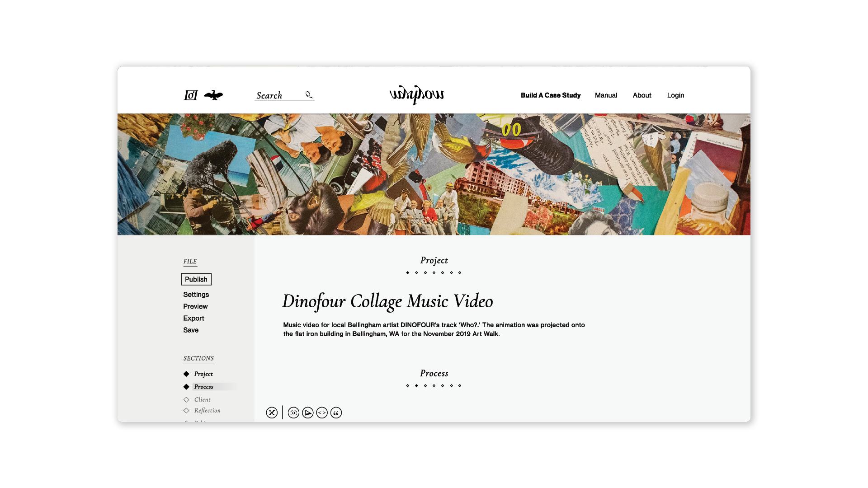
Task: Click Save in the File panel
Action: (x=191, y=330)
